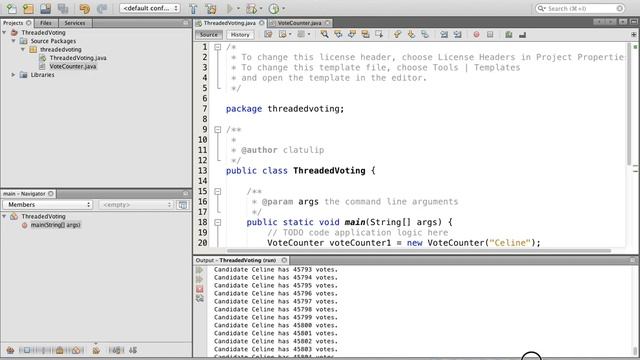The height and width of the screenshot is (360, 640).
Task: Select ThreadedVoting.java in project tree
Action: pos(78,58)
